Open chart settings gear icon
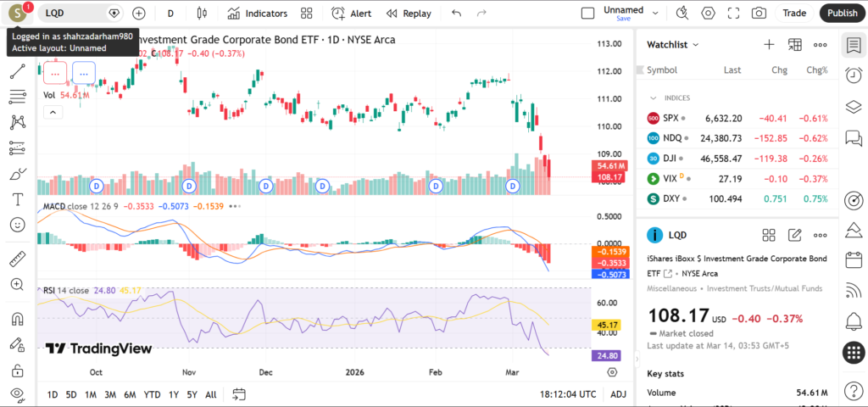 point(709,14)
